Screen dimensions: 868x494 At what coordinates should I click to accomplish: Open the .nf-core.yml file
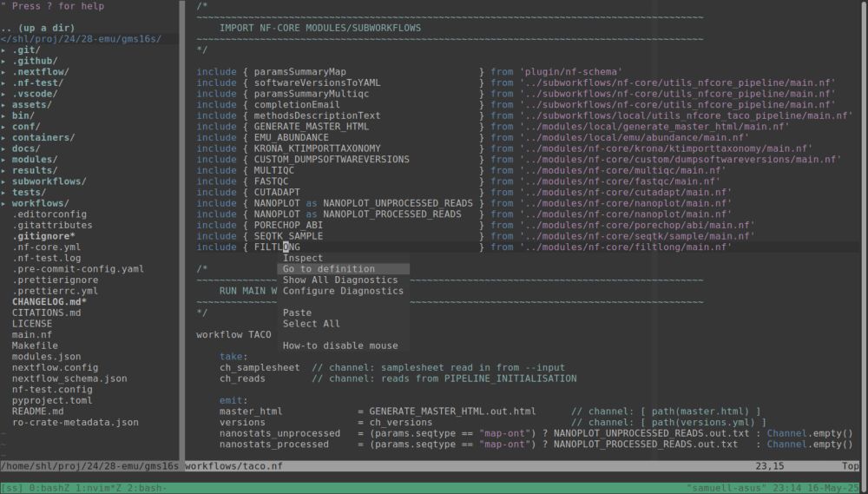pos(47,247)
